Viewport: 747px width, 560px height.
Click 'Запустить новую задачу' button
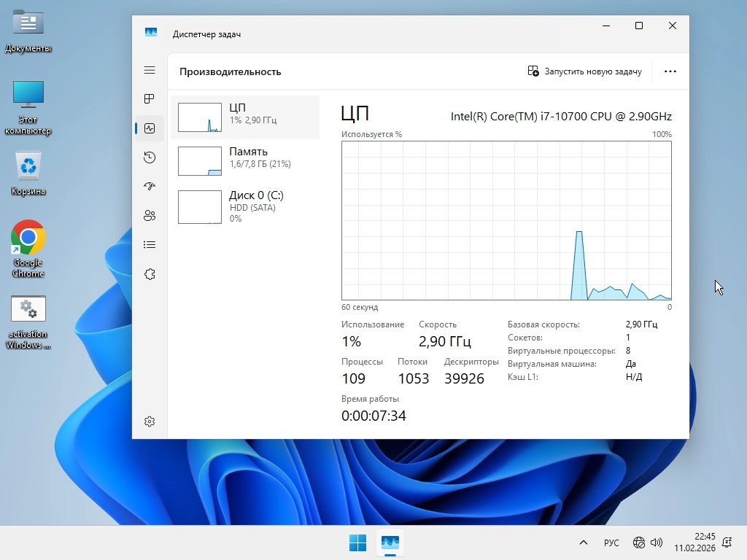[584, 71]
